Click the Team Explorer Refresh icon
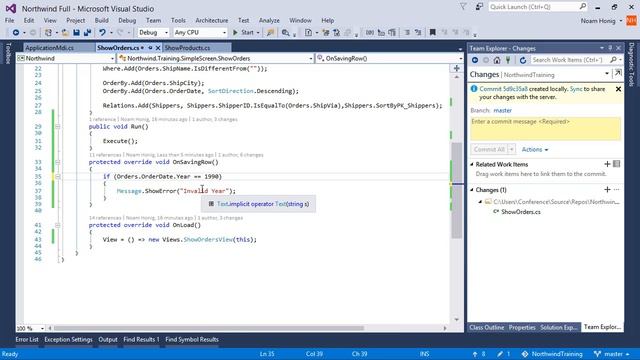 tap(523, 60)
